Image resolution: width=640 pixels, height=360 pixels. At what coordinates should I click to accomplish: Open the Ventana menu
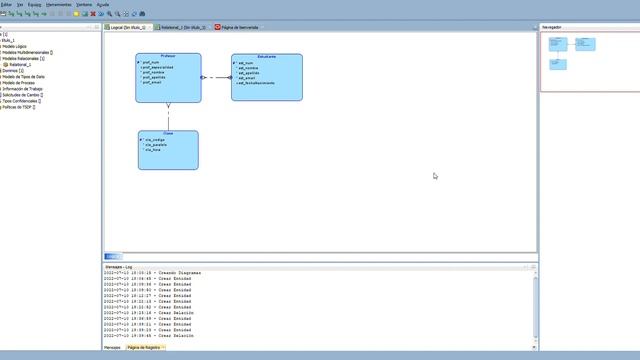(84, 4)
